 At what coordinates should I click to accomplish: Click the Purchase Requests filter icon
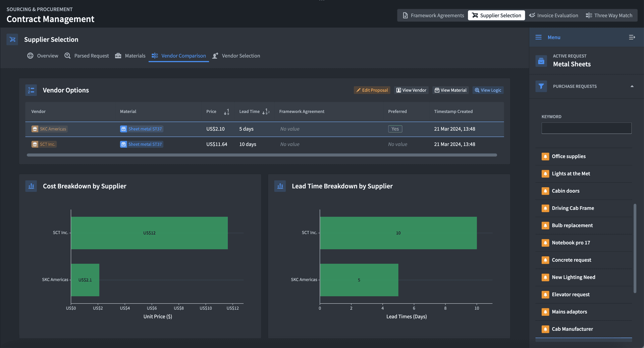pyautogui.click(x=541, y=86)
